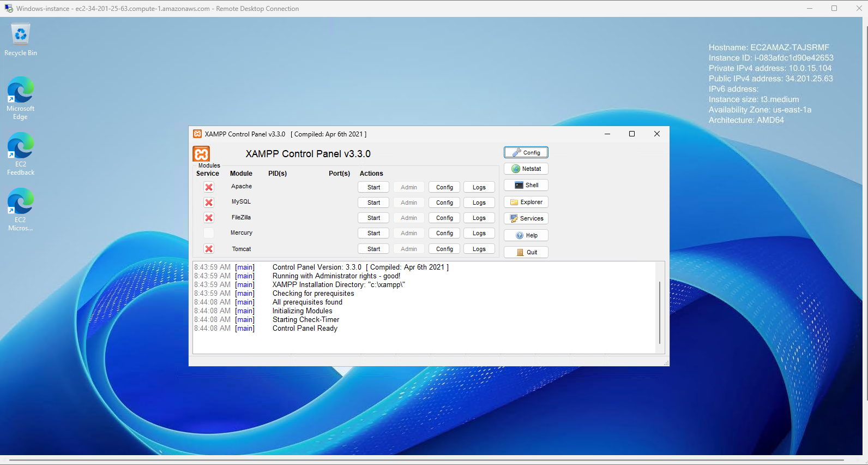Click the Mercury module name

242,233
